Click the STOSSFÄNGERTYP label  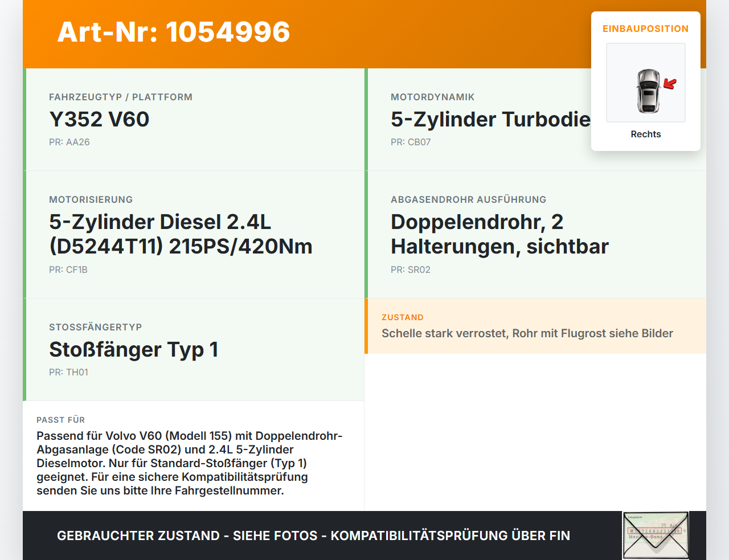96,327
